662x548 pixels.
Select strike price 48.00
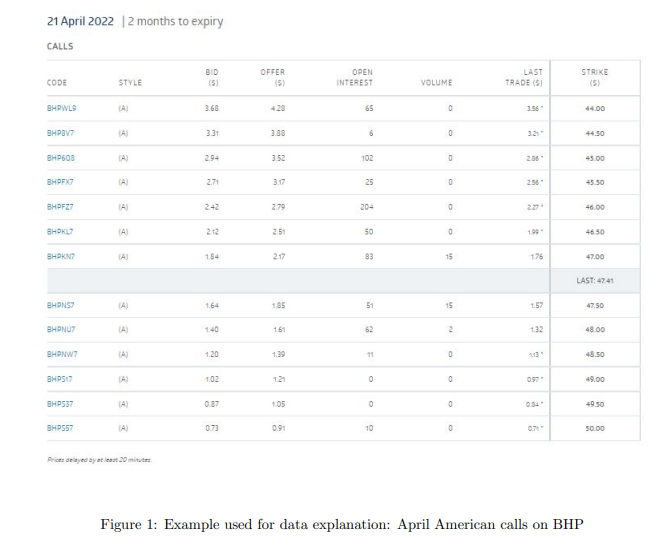pyautogui.click(x=595, y=330)
